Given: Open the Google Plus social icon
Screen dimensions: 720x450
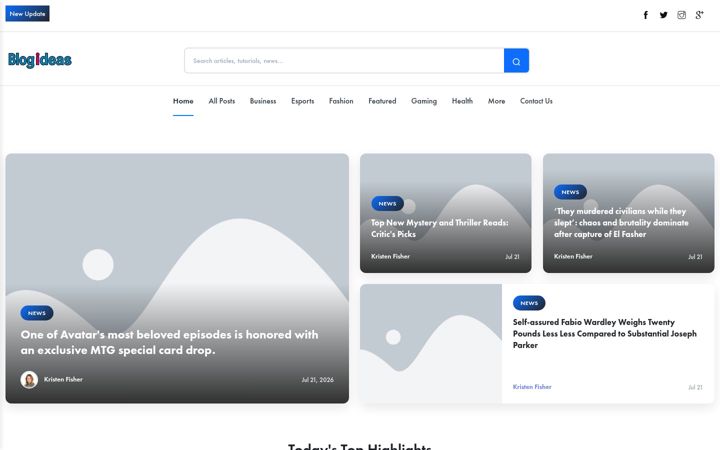Looking at the screenshot, I should (x=699, y=15).
